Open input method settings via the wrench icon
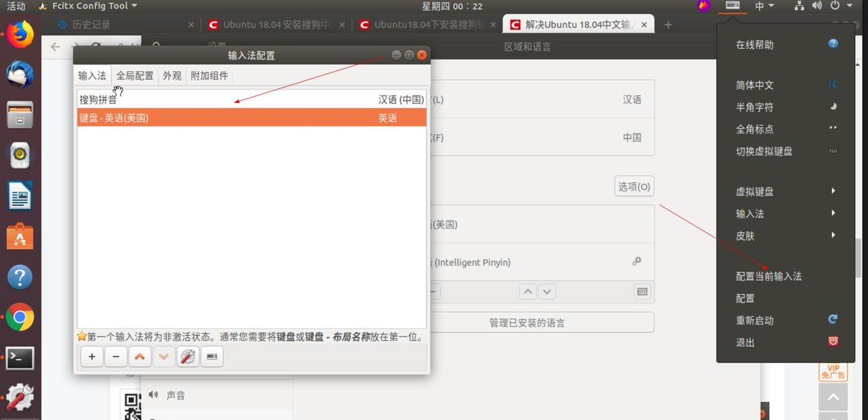The height and width of the screenshot is (420, 868). click(x=188, y=356)
